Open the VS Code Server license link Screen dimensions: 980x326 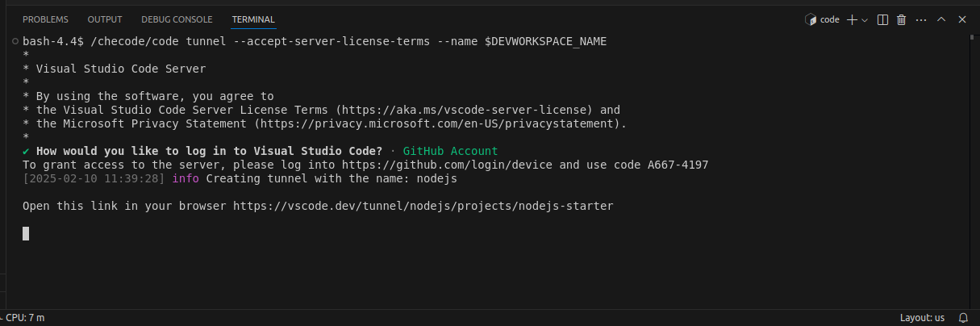point(464,110)
